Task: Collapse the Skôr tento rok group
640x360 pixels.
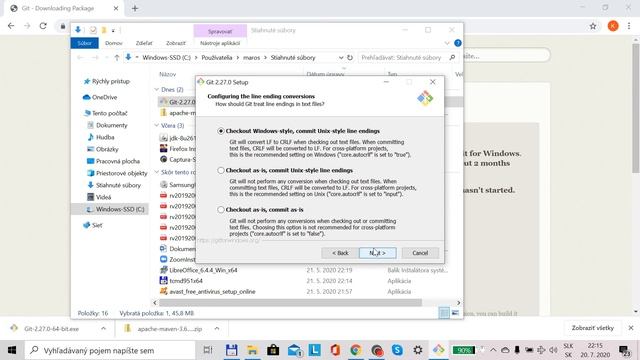Action: (x=156, y=172)
